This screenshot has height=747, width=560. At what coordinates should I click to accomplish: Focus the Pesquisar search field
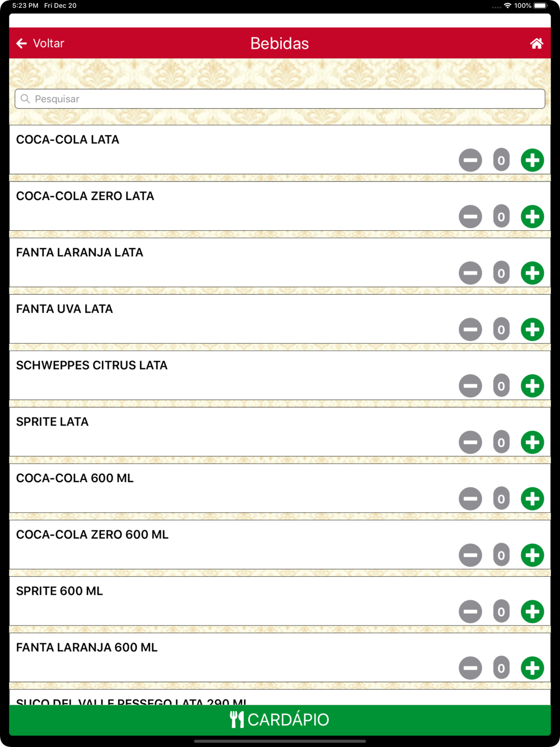tap(280, 99)
